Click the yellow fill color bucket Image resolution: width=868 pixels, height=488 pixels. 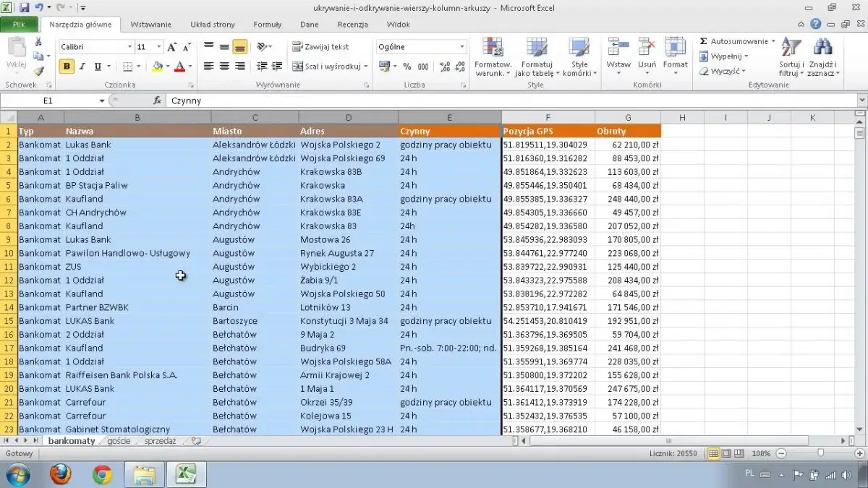coord(157,67)
